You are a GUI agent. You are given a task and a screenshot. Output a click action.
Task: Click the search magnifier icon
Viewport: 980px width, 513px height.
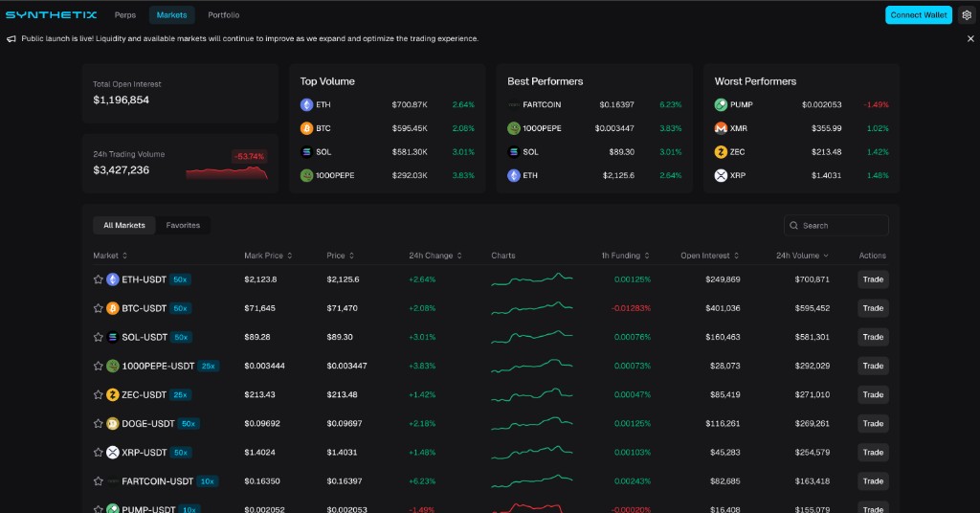coord(793,226)
